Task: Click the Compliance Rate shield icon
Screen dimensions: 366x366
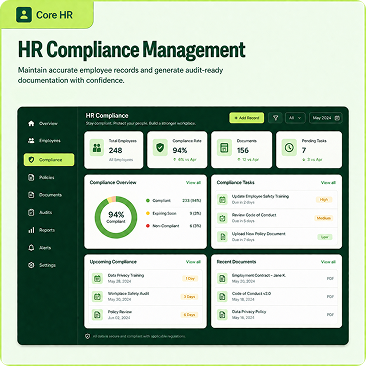Action: click(x=160, y=148)
